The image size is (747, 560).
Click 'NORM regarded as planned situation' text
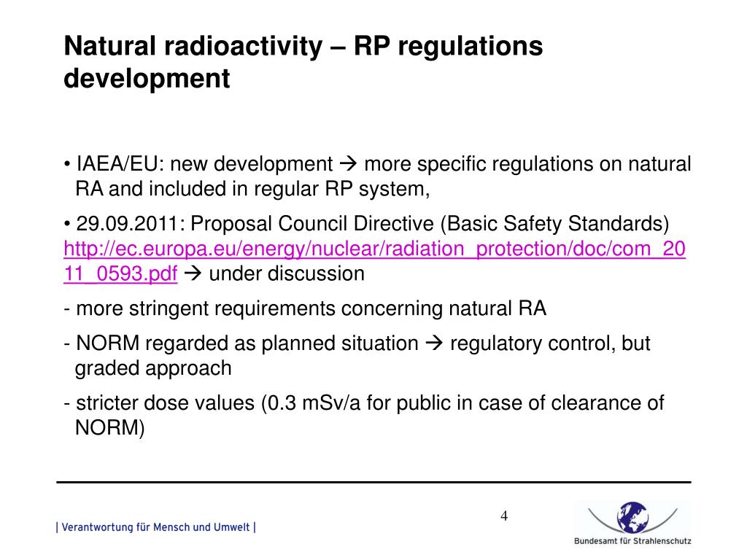247,343
